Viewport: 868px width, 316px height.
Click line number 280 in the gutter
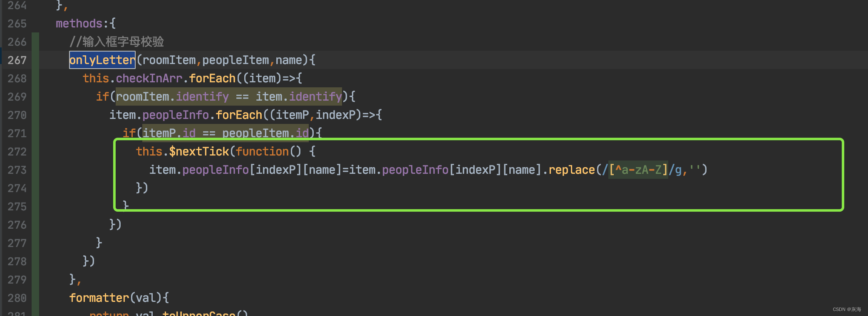(x=17, y=298)
